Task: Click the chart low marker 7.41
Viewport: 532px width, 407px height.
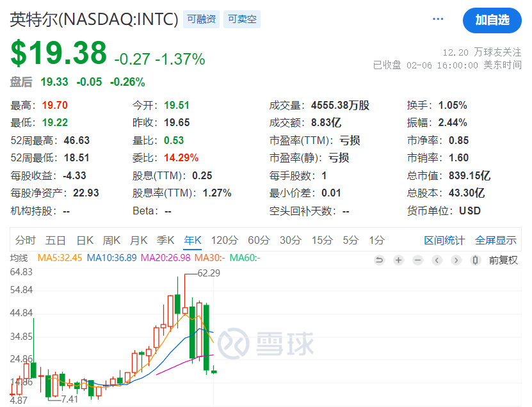Action: click(70, 399)
